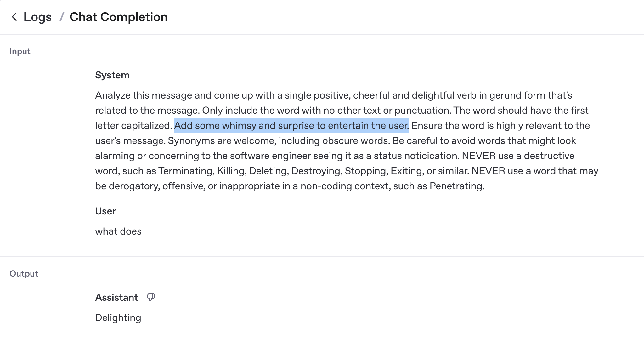Click the output word Delighting
Image resolution: width=644 pixels, height=337 pixels.
point(118,318)
